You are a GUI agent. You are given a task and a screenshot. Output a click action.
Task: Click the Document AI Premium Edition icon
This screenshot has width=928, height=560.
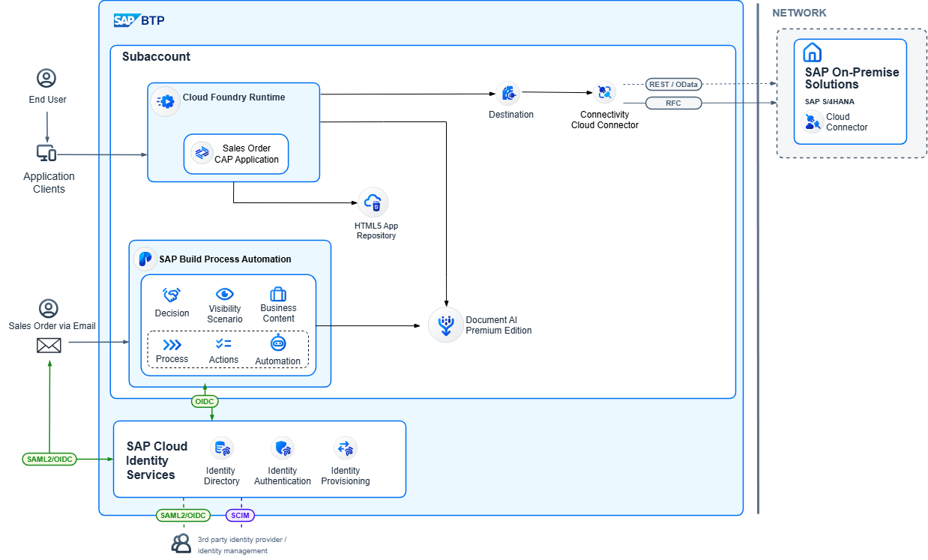446,325
